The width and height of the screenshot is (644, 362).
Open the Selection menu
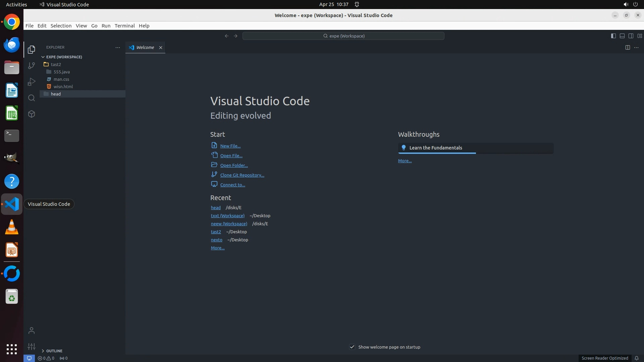(x=61, y=26)
